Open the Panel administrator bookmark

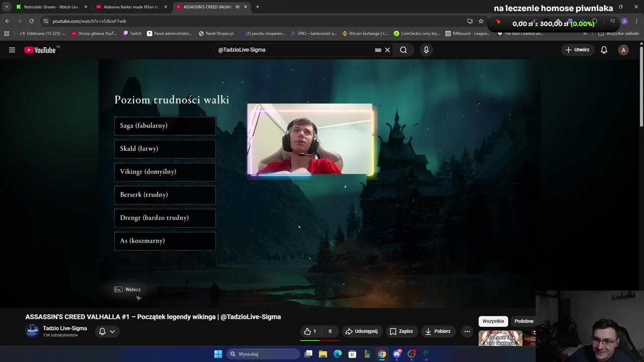(x=169, y=33)
